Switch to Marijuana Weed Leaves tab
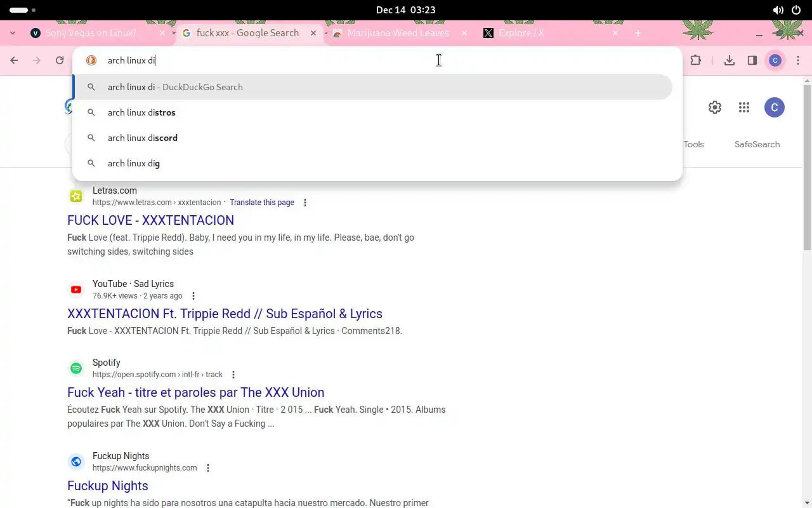The width and height of the screenshot is (812, 508). tap(400, 33)
